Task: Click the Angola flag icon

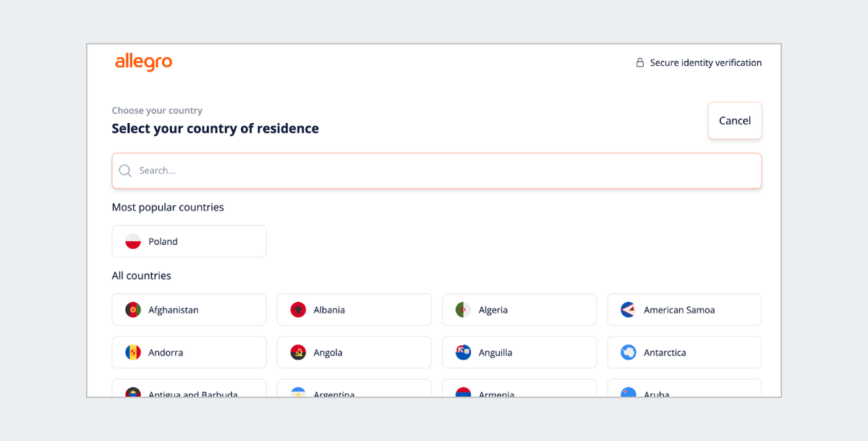Action: (x=298, y=353)
